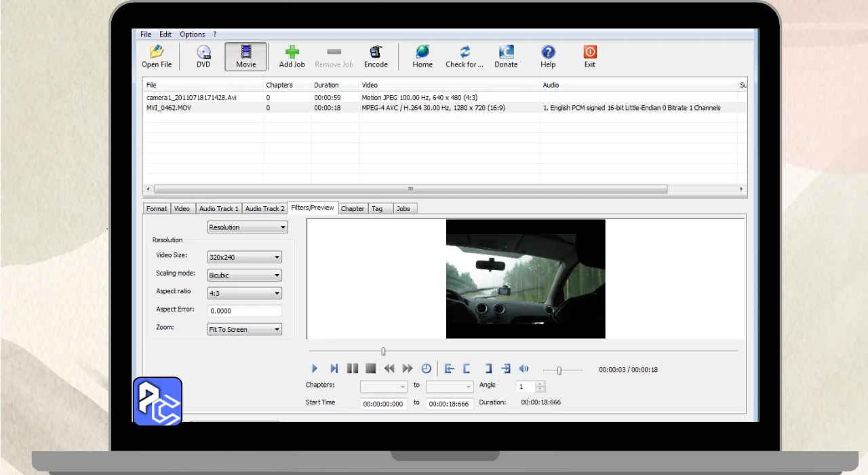Toggle the Movie mode button
This screenshot has width=868, height=475.
pyautogui.click(x=245, y=56)
